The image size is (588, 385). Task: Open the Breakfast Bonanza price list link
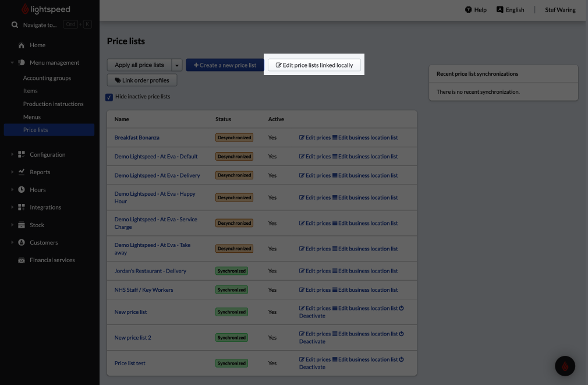pyautogui.click(x=137, y=137)
